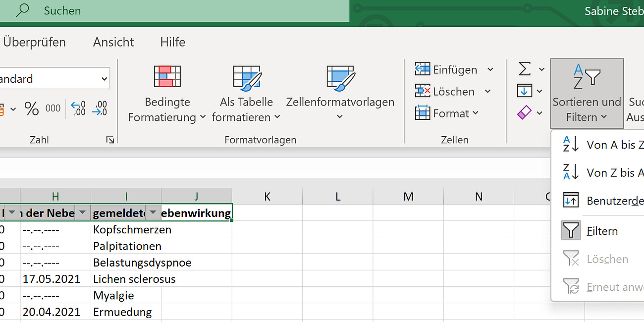Image resolution: width=644 pixels, height=322 pixels.
Task: Select the cell with date 20.04.2021
Action: (55, 312)
